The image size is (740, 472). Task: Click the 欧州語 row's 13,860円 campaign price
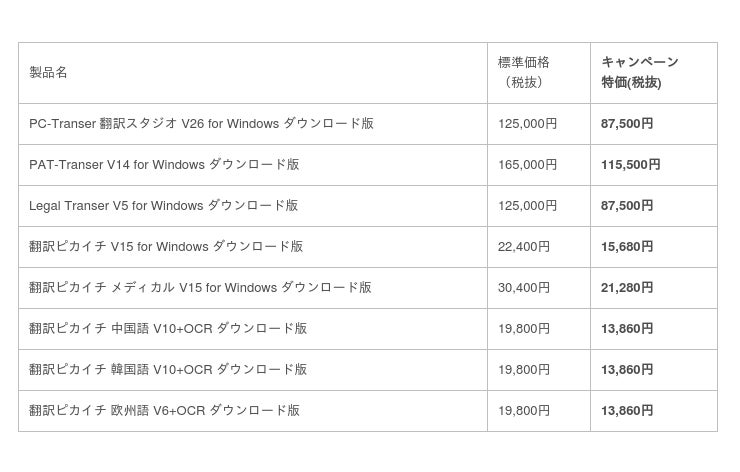[x=627, y=411]
